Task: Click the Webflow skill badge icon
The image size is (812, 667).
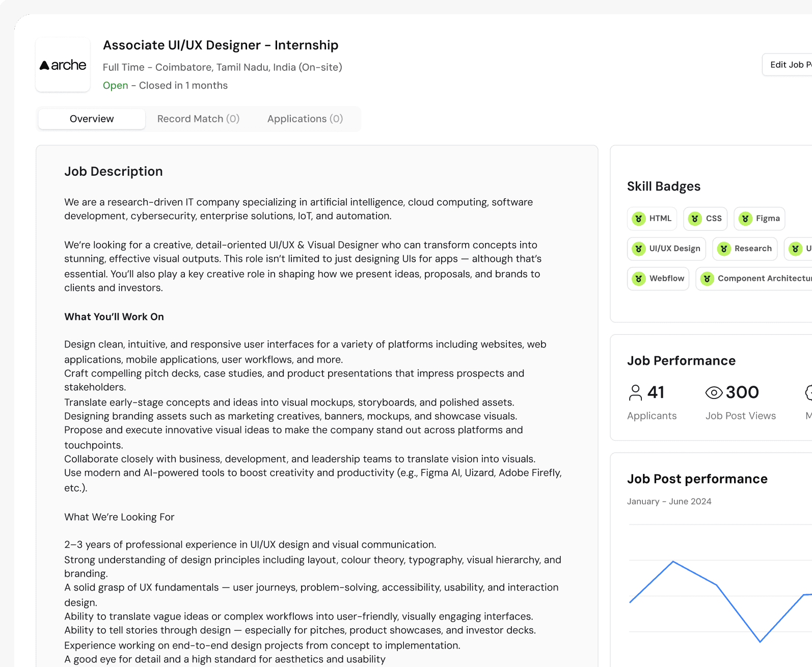Action: [x=638, y=279]
